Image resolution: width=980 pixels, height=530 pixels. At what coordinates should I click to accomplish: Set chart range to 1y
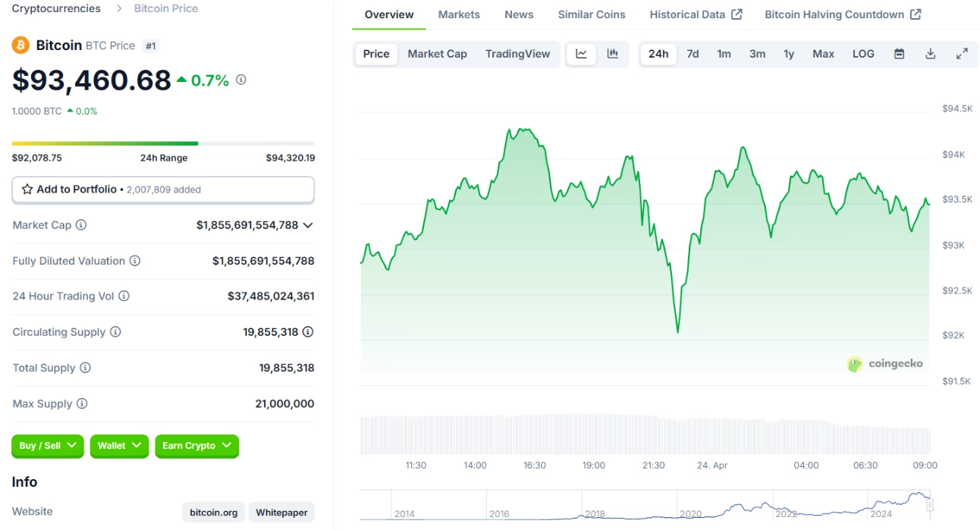[789, 54]
